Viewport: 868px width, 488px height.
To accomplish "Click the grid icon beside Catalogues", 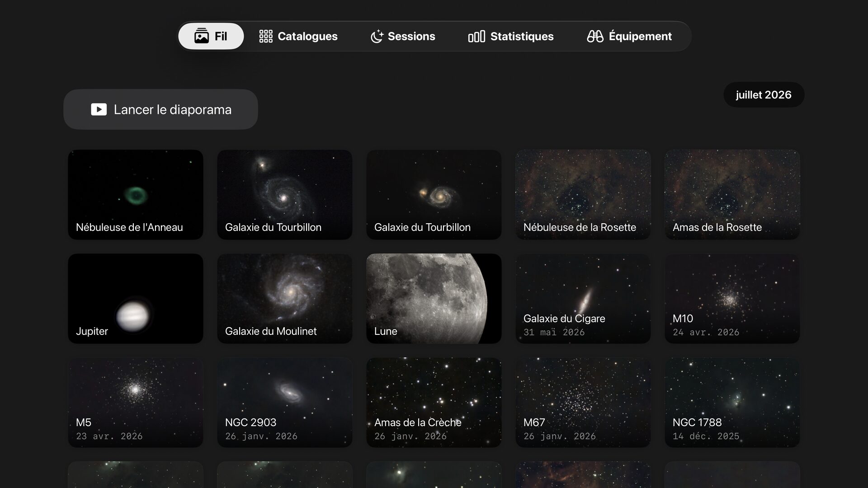I will click(x=266, y=36).
